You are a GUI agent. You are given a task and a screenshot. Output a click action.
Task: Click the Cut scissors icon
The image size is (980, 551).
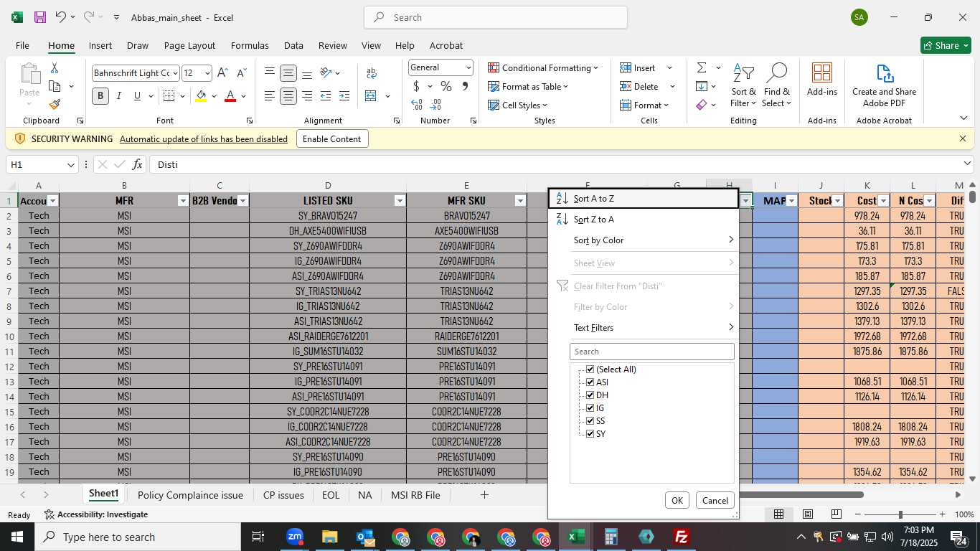pyautogui.click(x=55, y=68)
